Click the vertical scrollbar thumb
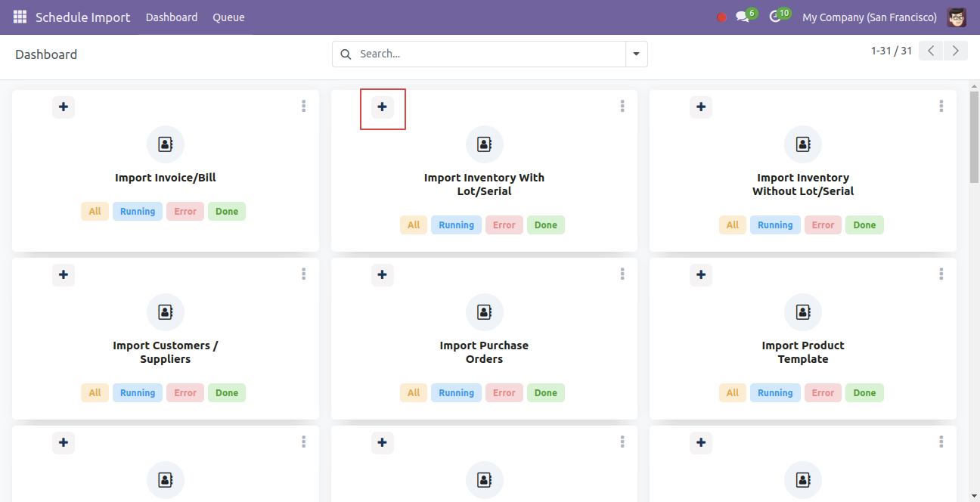The image size is (980, 502). (x=974, y=136)
